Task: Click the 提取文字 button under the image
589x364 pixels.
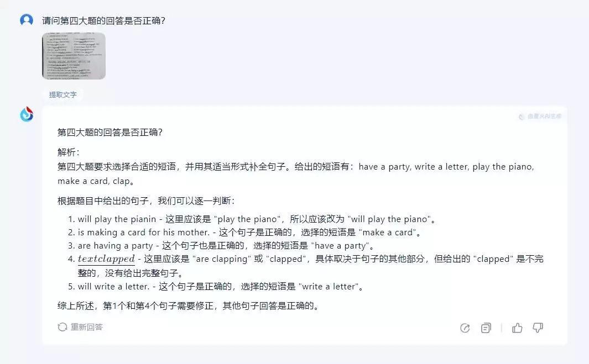Action: pos(63,94)
